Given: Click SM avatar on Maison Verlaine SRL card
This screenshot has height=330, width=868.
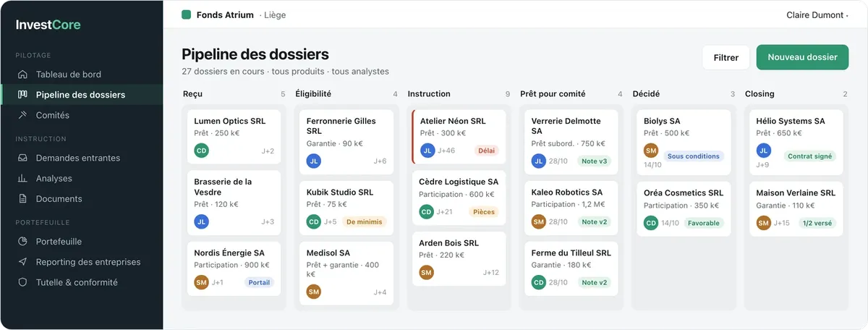Looking at the screenshot, I should 763,223.
